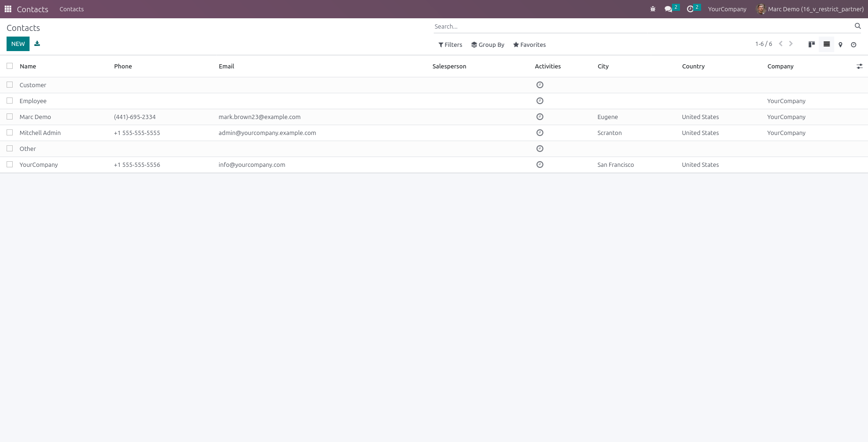This screenshot has width=868, height=442.
Task: Click city cell Eugene
Action: point(608,117)
